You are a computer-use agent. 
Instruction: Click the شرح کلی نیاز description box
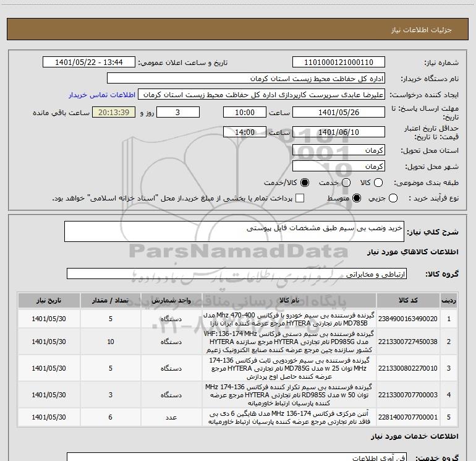234,231
